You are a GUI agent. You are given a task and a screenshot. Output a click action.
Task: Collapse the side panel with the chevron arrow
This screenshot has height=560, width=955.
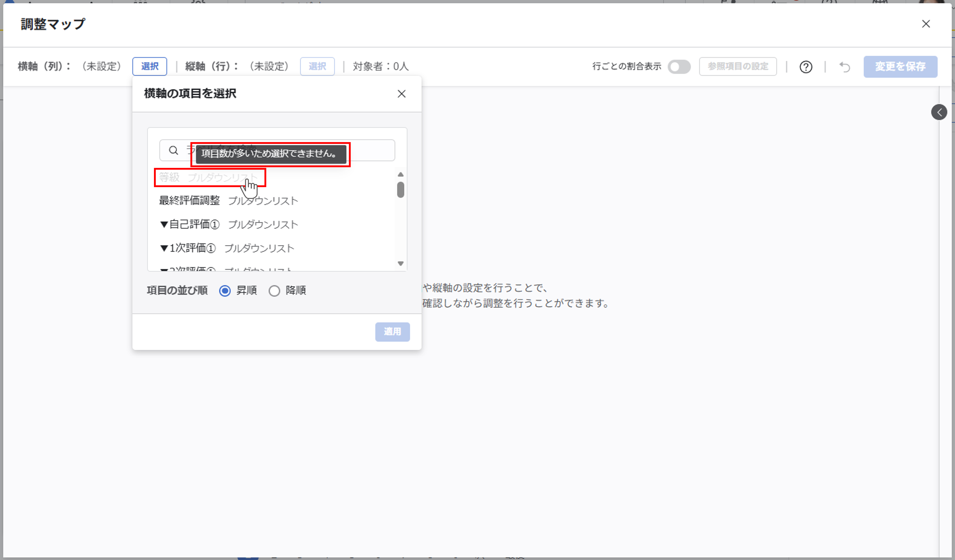coord(939,112)
